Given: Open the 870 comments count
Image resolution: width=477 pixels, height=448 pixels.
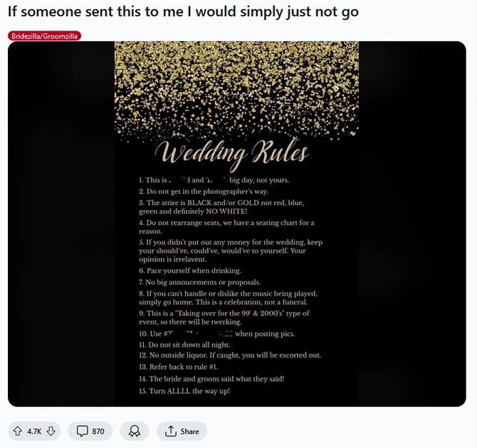Looking at the screenshot, I should point(98,431).
